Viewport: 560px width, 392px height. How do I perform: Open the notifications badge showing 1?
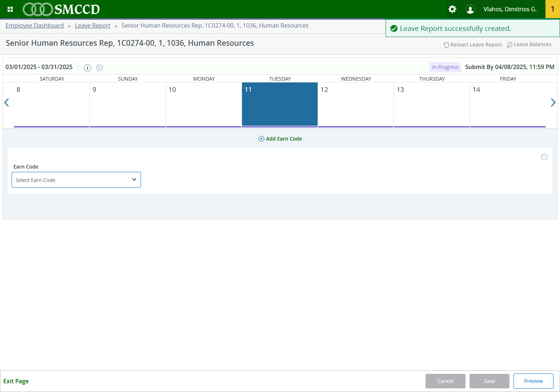[553, 9]
